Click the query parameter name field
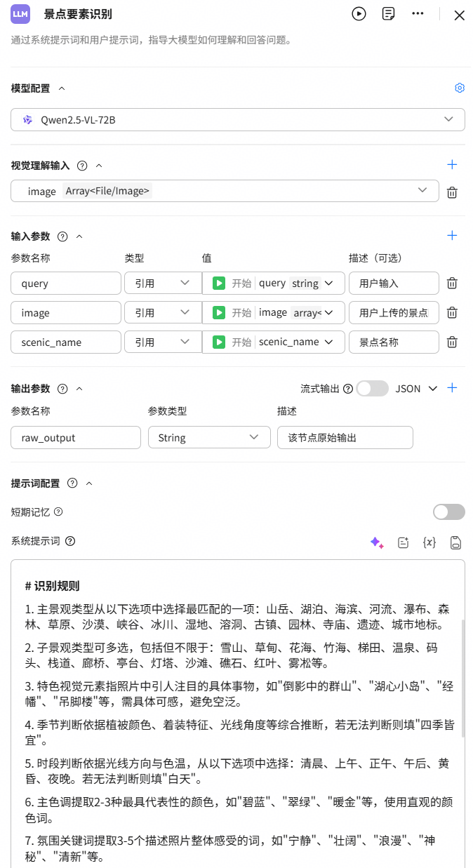The width and height of the screenshot is (473, 868). click(66, 283)
